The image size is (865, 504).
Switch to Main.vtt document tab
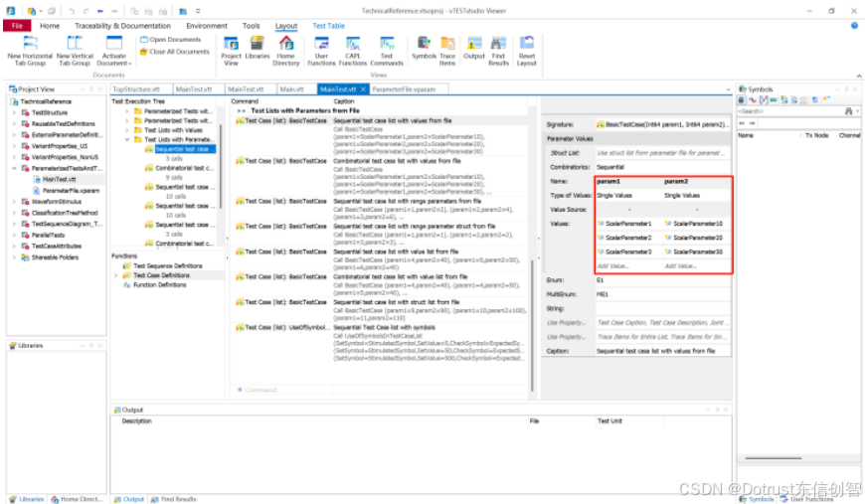click(296, 89)
